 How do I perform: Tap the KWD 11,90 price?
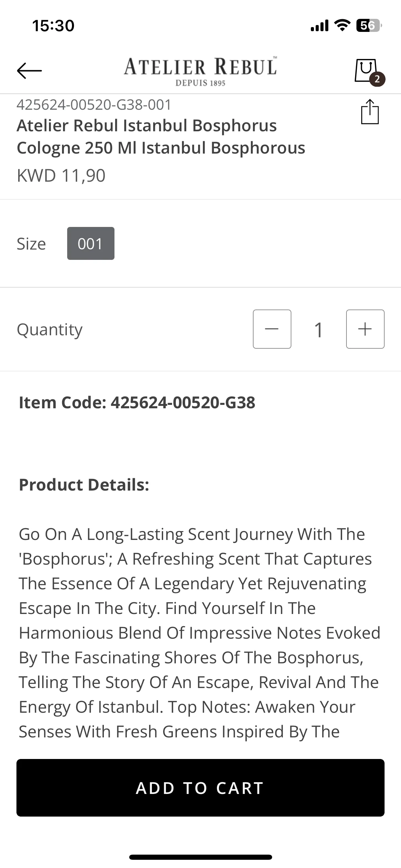coord(61,176)
